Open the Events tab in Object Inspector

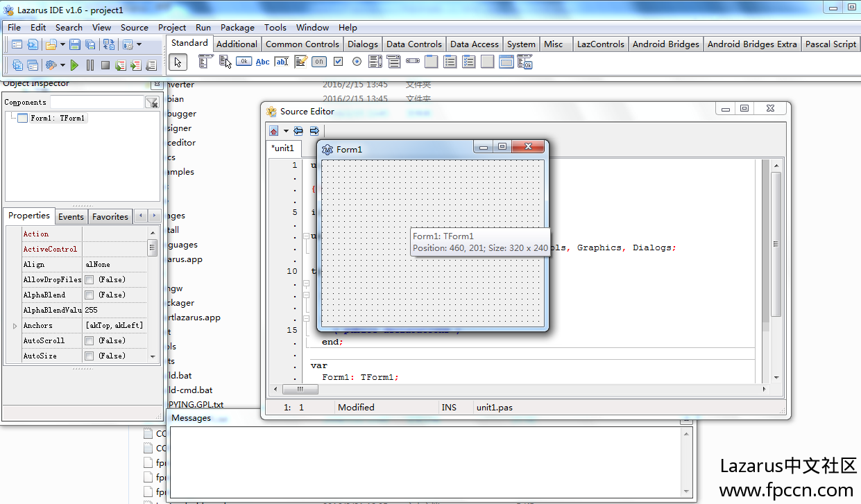click(x=71, y=216)
